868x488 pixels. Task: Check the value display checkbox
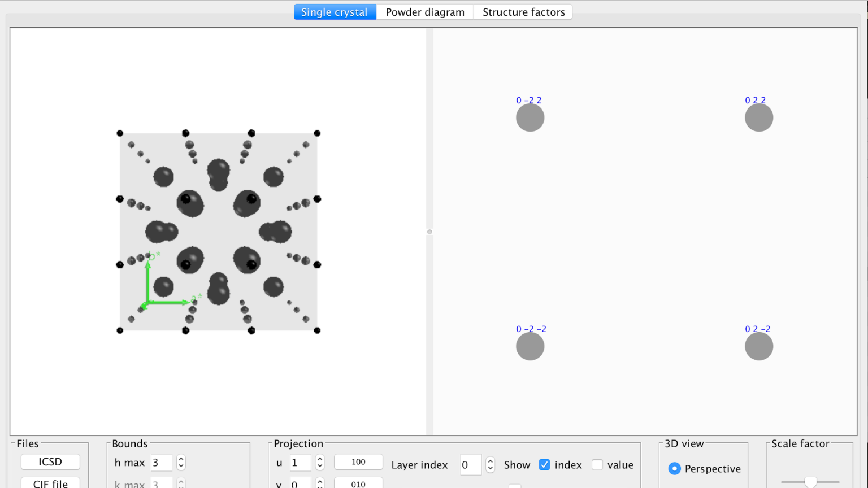[597, 464]
